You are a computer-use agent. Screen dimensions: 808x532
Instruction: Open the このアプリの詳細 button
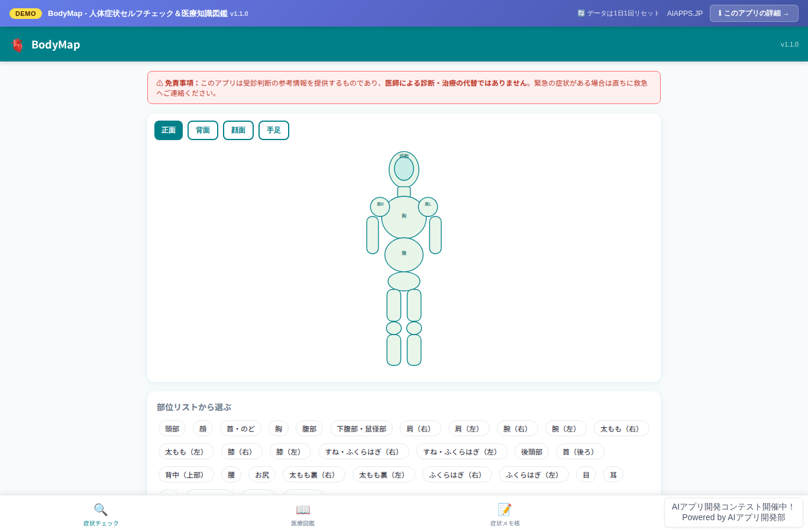pos(754,13)
